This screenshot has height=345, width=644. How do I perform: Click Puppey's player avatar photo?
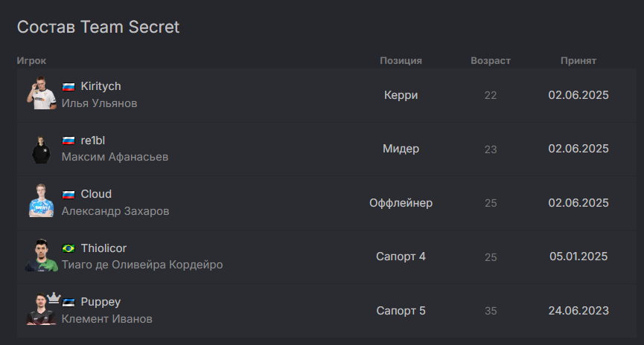[x=40, y=311]
